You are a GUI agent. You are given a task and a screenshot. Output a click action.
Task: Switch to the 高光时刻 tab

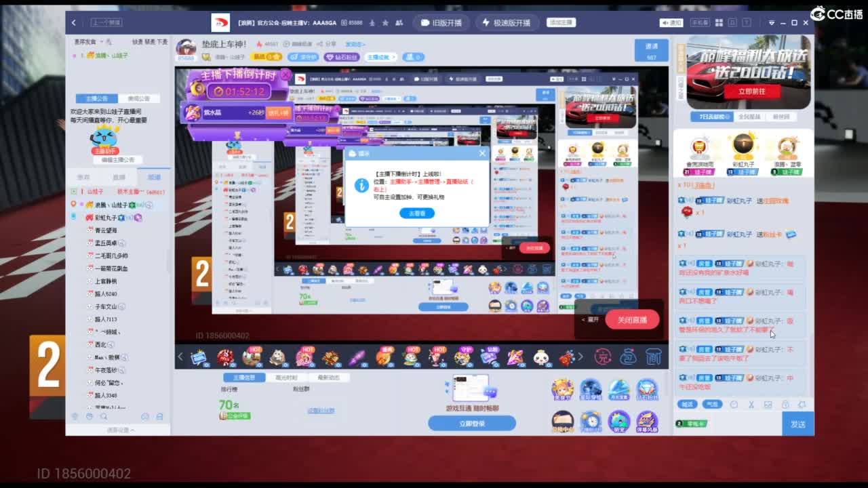[286, 378]
